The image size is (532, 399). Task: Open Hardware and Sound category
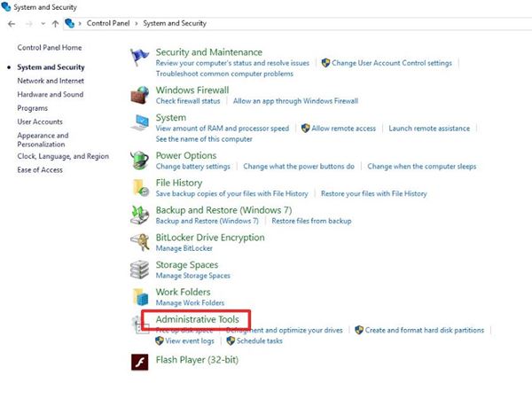[51, 94]
